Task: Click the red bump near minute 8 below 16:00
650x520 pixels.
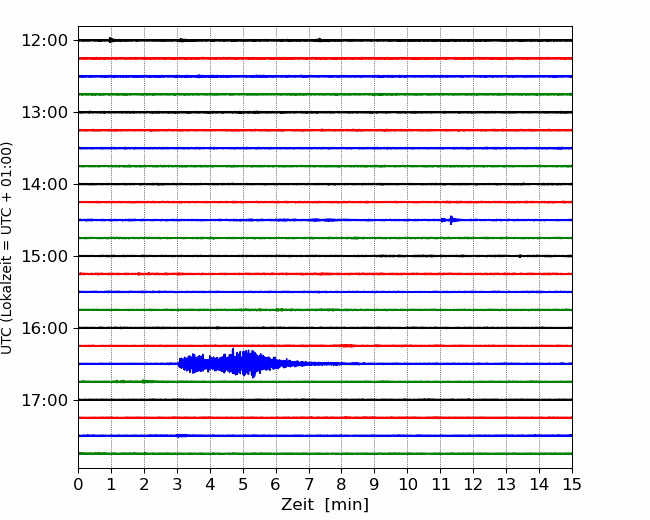Action: click(347, 345)
